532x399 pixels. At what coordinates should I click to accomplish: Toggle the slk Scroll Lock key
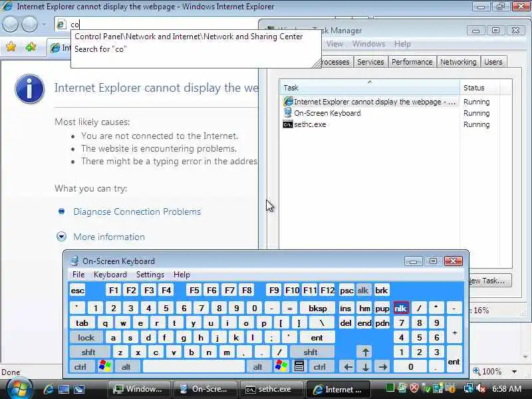(x=363, y=291)
